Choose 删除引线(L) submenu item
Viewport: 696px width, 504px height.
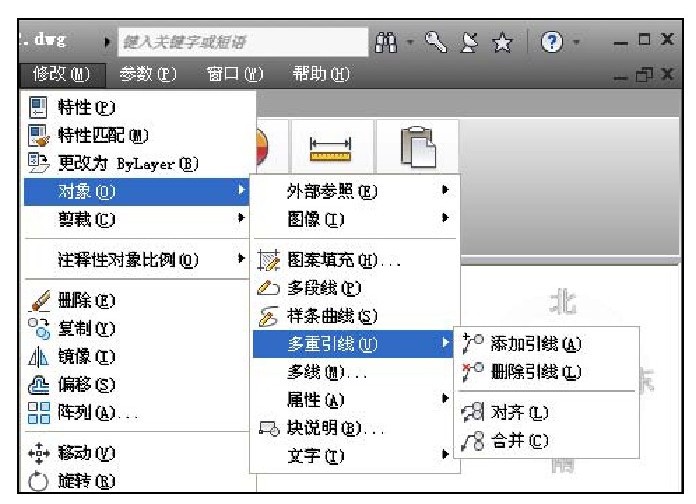tap(536, 372)
